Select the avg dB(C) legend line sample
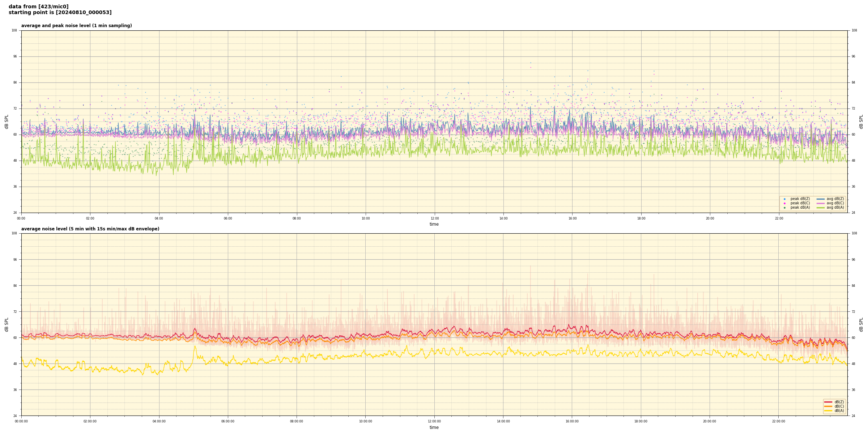The height and width of the screenshot is (434, 868). tap(820, 203)
